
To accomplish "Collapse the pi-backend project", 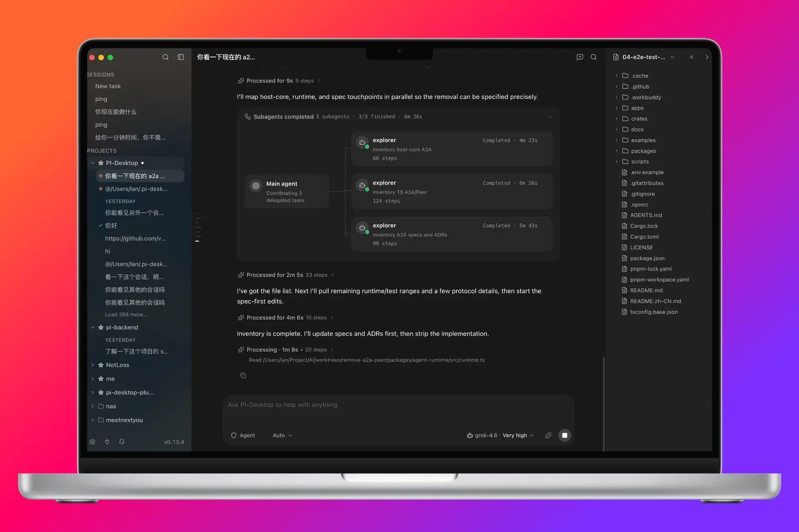I will click(92, 327).
